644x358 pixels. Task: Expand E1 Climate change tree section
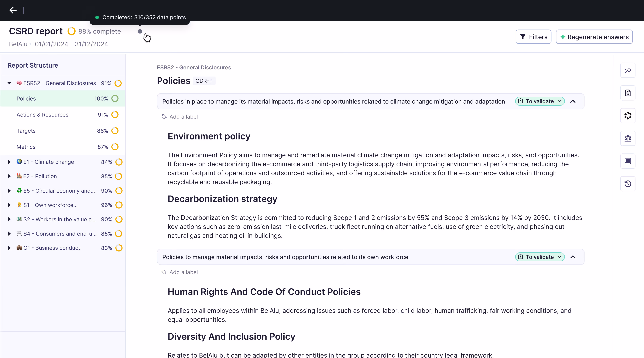click(10, 162)
